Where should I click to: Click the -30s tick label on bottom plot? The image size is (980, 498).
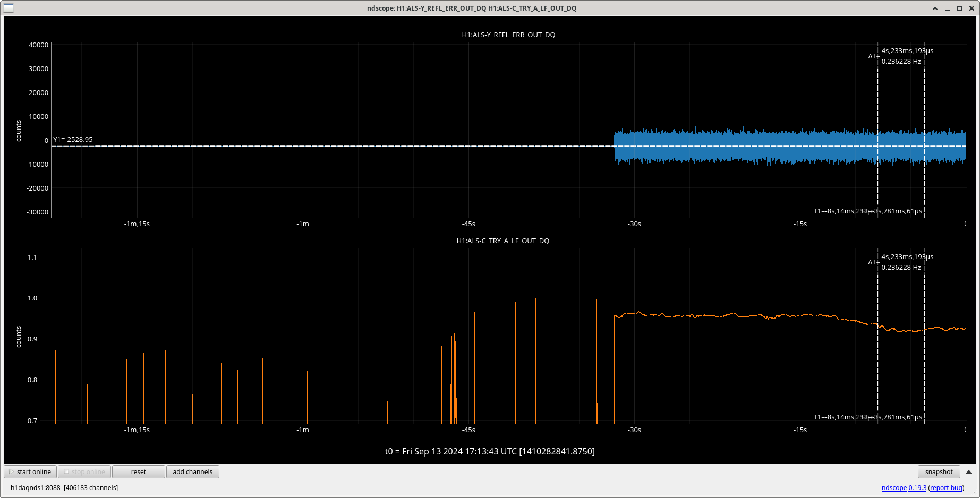click(x=634, y=430)
